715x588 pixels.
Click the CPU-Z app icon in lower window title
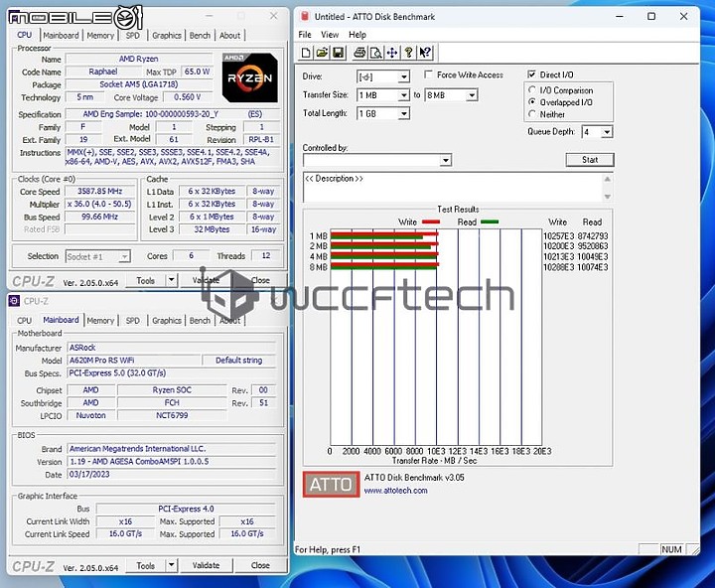tap(14, 301)
